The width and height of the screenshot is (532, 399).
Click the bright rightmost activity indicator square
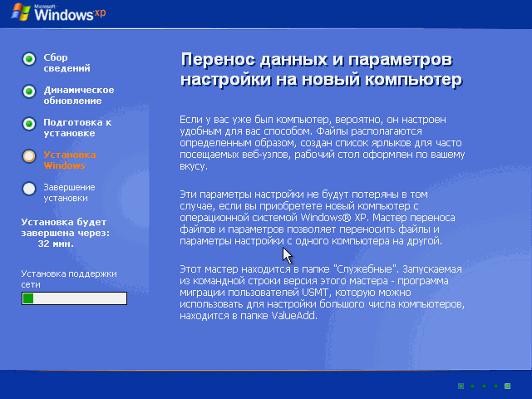point(508,386)
